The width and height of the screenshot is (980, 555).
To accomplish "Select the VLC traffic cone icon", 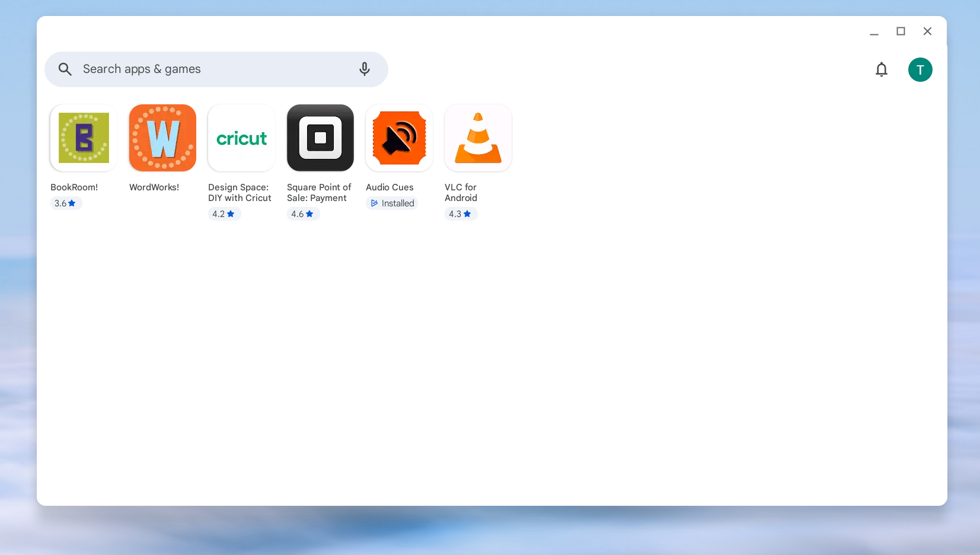I will coord(478,138).
